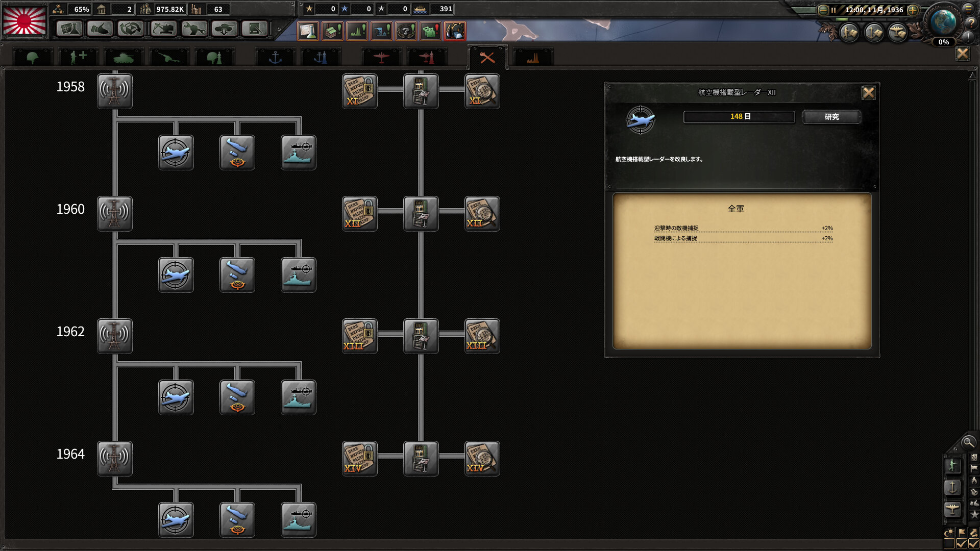Switch to the naval anchor research tab
Viewport: 980px width, 551px height.
(x=275, y=57)
